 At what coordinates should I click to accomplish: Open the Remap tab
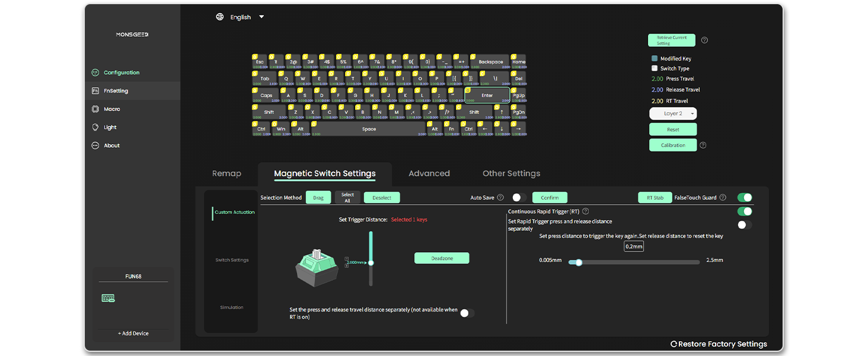click(x=226, y=173)
